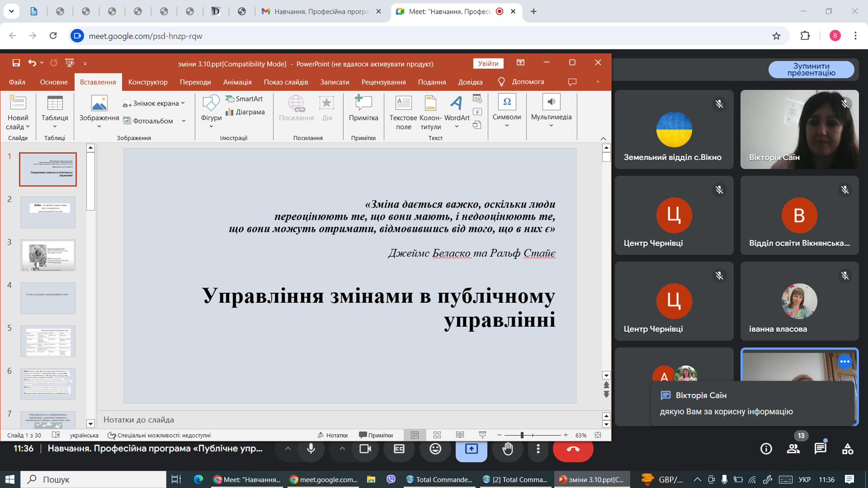The height and width of the screenshot is (488, 868).
Task: Click the Допомога tell-me field
Action: coord(522,82)
